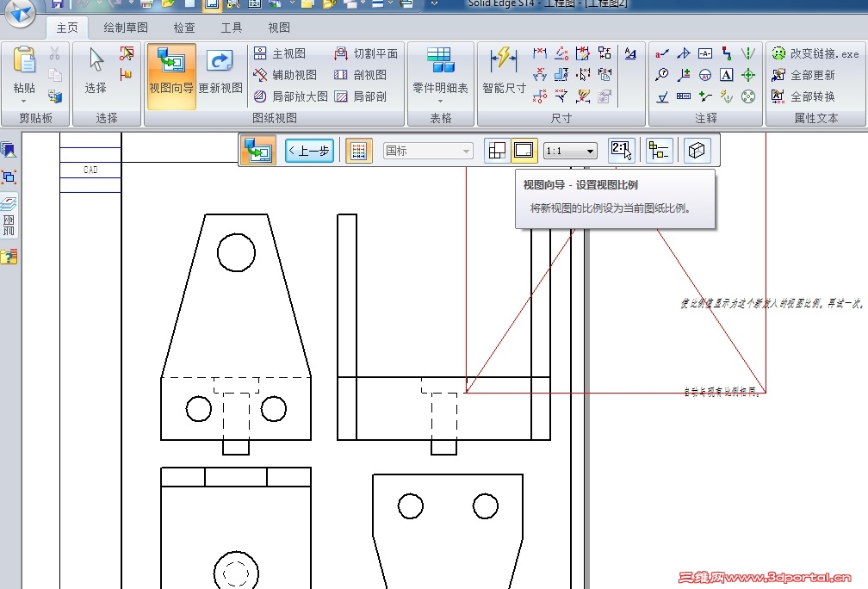The width and height of the screenshot is (868, 589).
Task: Select the 局部放大图 command
Action: 291,96
